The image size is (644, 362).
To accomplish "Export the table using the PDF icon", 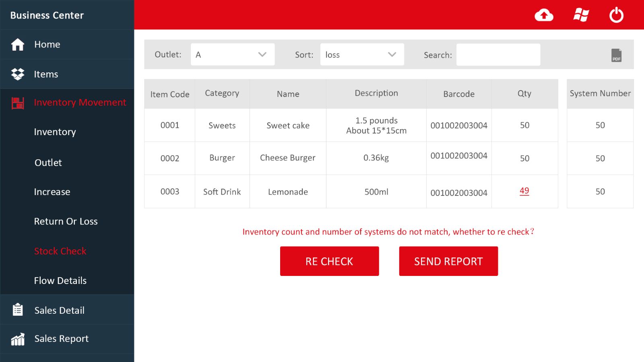I will (x=616, y=55).
